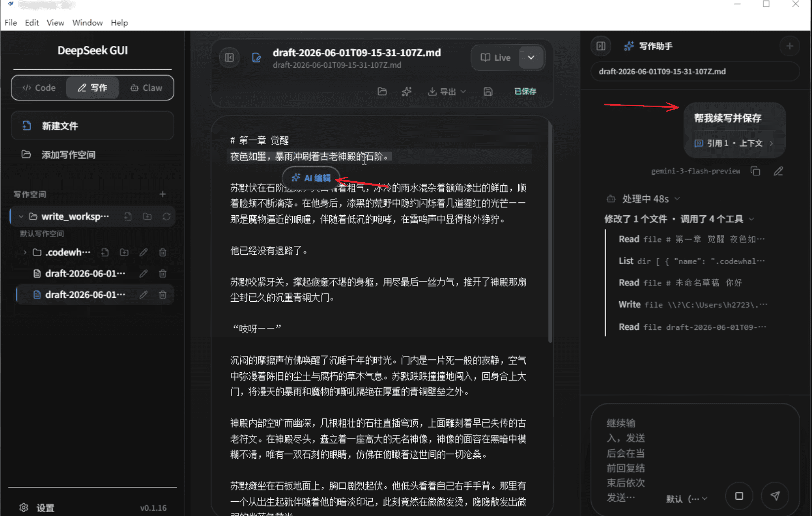The width and height of the screenshot is (812, 516).
Task: Click new folder icon in write_workspace row
Action: [x=147, y=217]
